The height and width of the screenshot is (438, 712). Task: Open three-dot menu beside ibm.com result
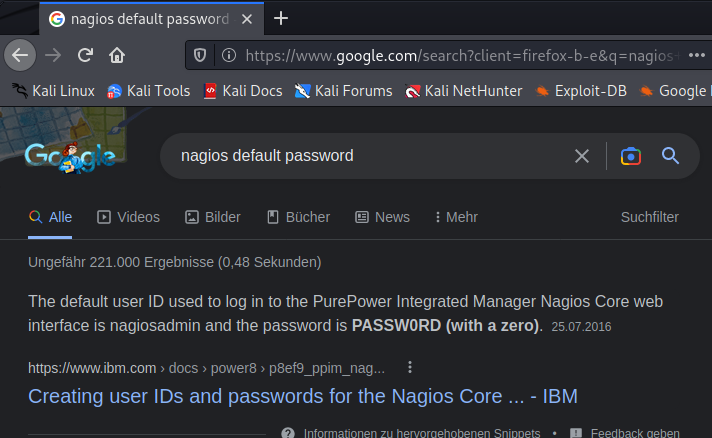[410, 367]
